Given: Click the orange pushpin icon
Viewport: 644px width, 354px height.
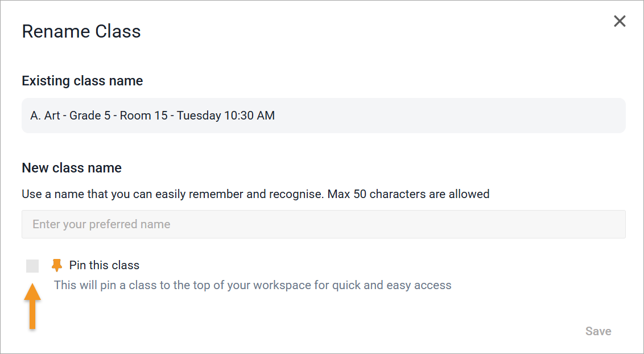Looking at the screenshot, I should click(57, 265).
